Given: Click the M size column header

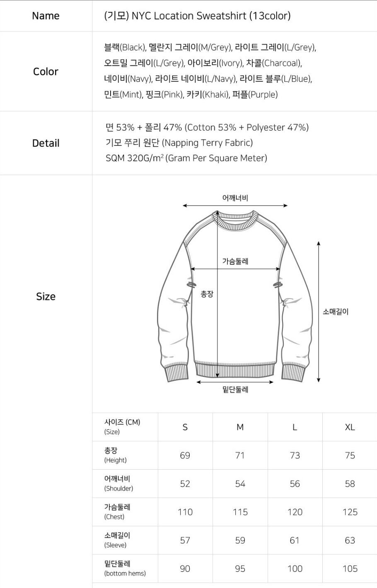Looking at the screenshot, I should pyautogui.click(x=240, y=427).
